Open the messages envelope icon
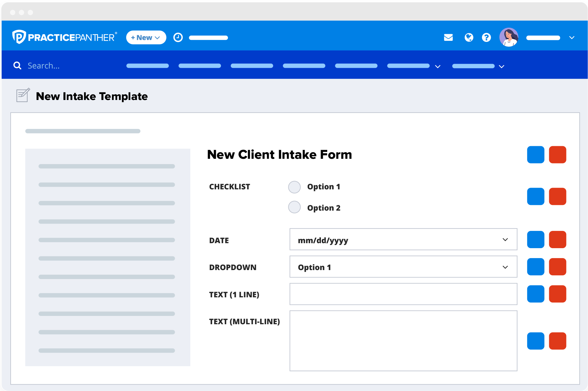Image resolution: width=588 pixels, height=391 pixels. click(x=448, y=38)
